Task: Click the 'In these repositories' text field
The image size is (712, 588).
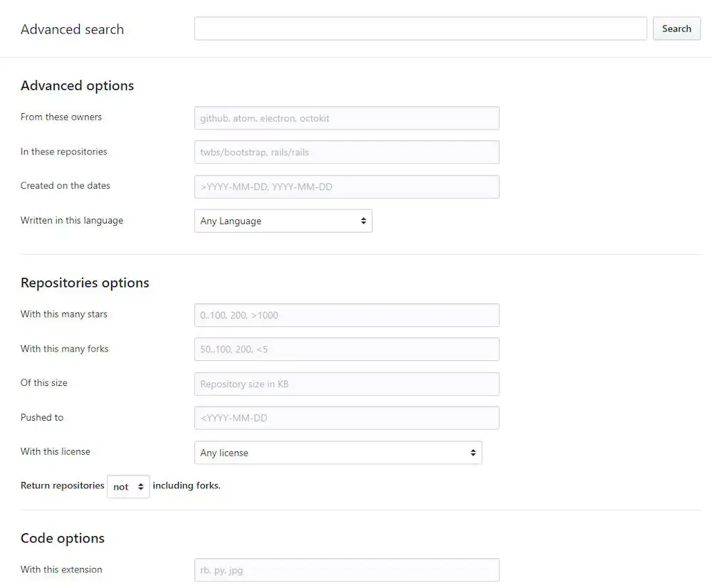Action: click(x=346, y=152)
